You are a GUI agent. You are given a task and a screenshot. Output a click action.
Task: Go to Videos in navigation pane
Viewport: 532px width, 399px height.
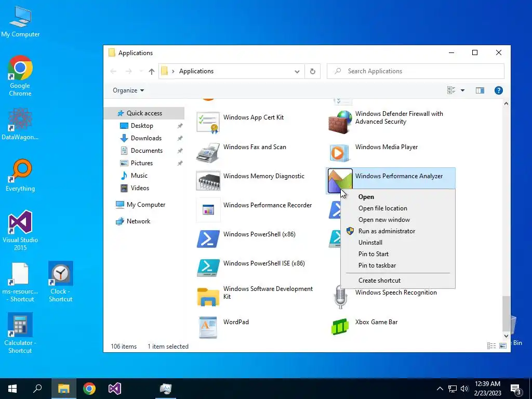[x=140, y=188]
